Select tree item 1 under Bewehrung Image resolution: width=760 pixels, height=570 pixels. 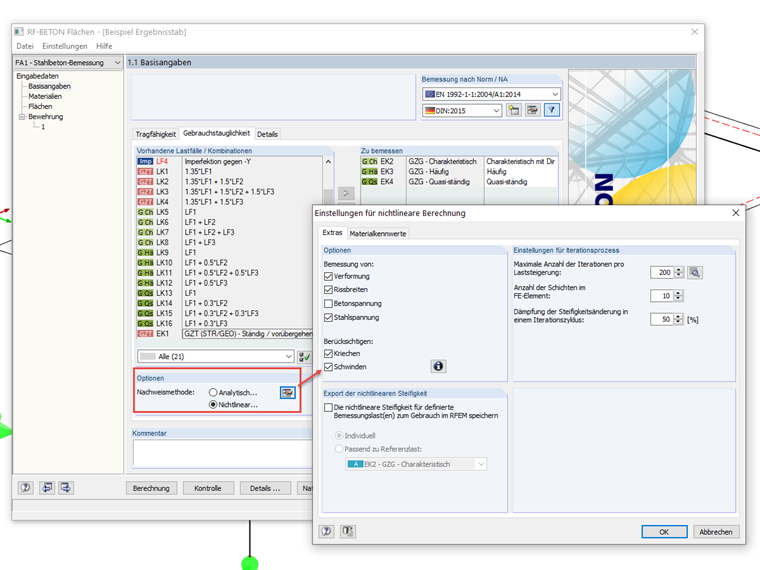coord(43,127)
